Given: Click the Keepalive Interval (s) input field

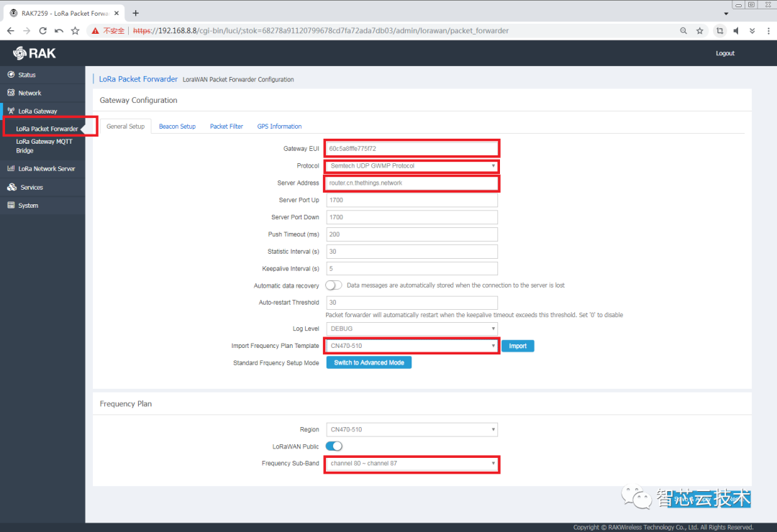Looking at the screenshot, I should 412,268.
